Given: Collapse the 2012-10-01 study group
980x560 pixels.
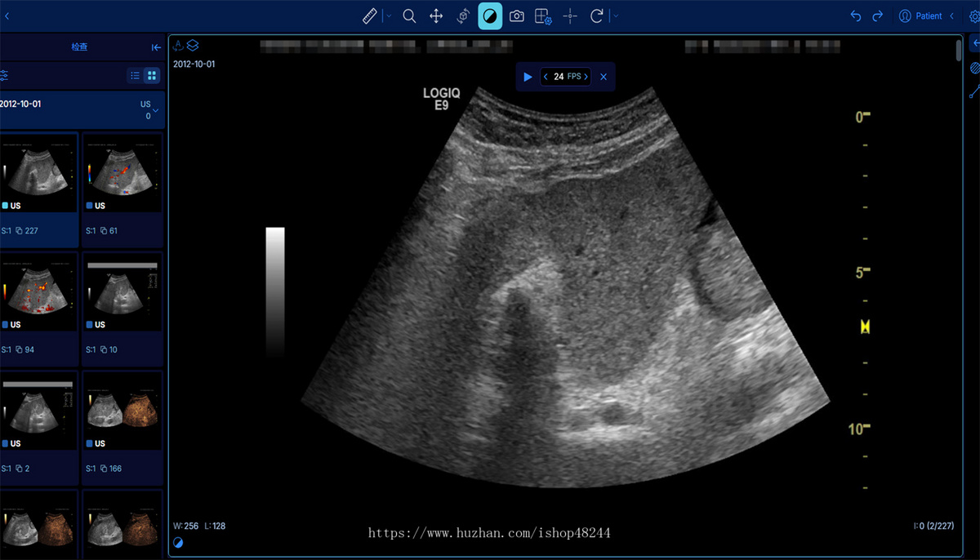Looking at the screenshot, I should click(155, 110).
